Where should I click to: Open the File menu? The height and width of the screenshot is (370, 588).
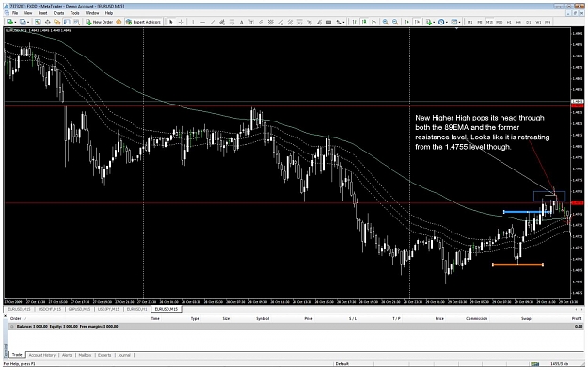(x=15, y=13)
